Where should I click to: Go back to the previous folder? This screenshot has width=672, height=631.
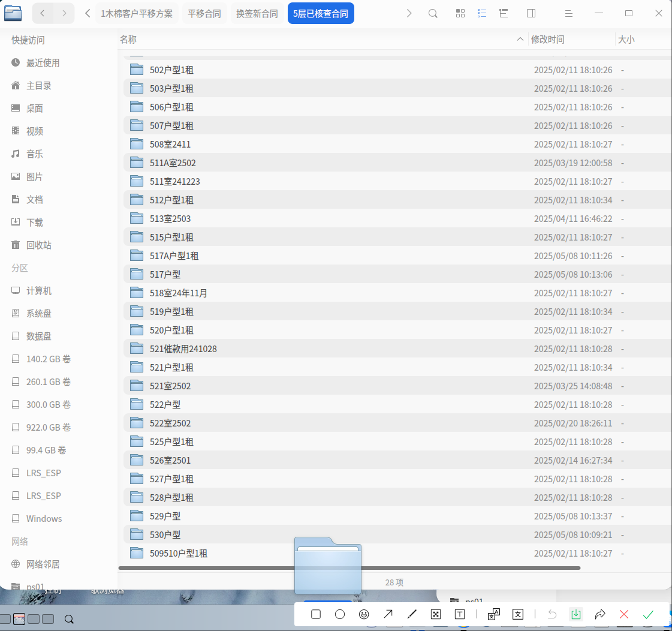click(x=42, y=13)
